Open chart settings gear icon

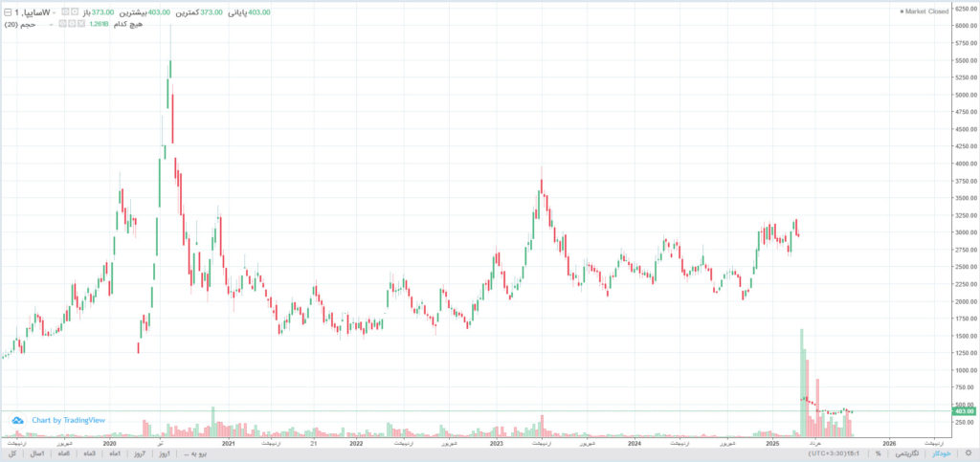pyautogui.click(x=968, y=453)
